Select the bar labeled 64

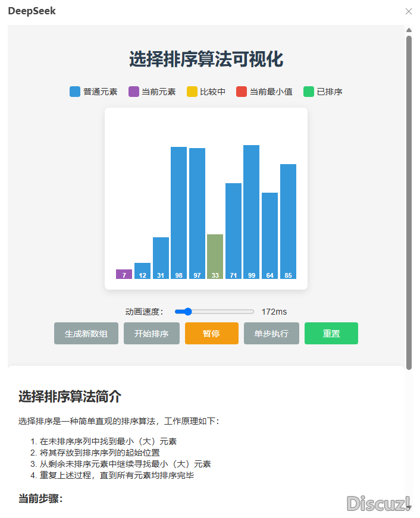pos(269,236)
